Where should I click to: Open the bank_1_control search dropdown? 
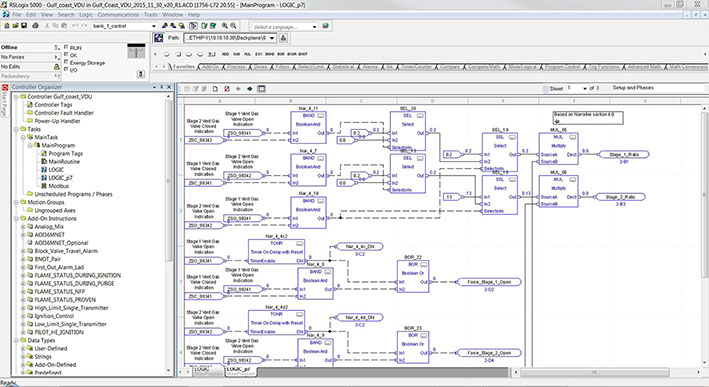(154, 26)
